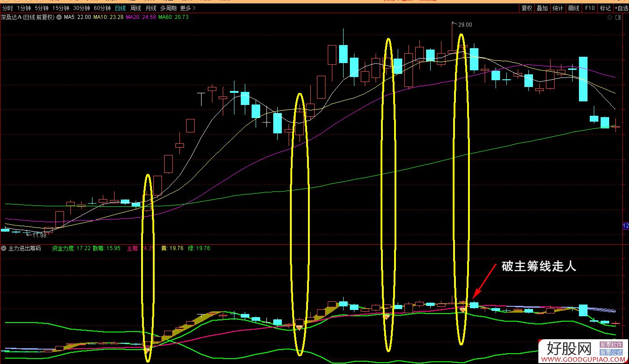Click the 标记 mark button
The width and height of the screenshot is (629, 364).
(605, 8)
